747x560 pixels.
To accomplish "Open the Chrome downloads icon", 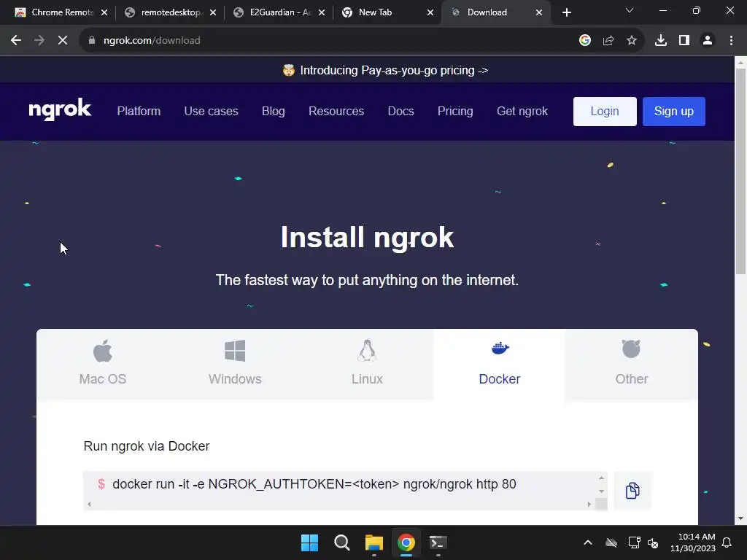I will pos(661,41).
